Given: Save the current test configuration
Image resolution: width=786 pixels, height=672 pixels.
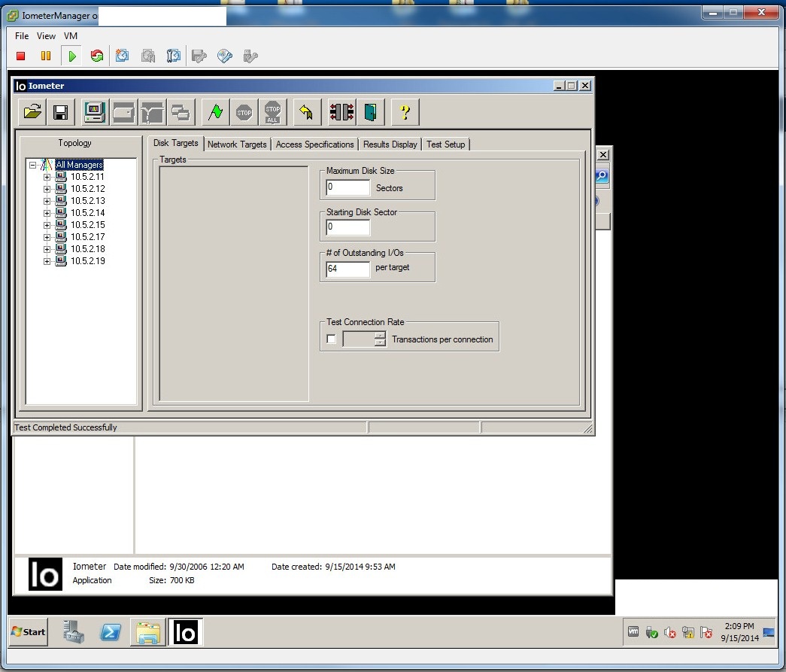Looking at the screenshot, I should [60, 111].
